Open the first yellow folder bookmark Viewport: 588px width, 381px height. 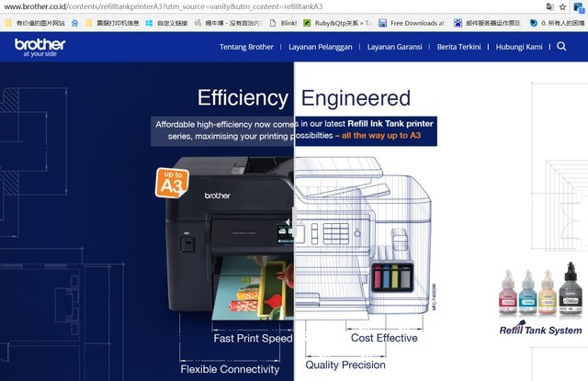tap(35, 23)
